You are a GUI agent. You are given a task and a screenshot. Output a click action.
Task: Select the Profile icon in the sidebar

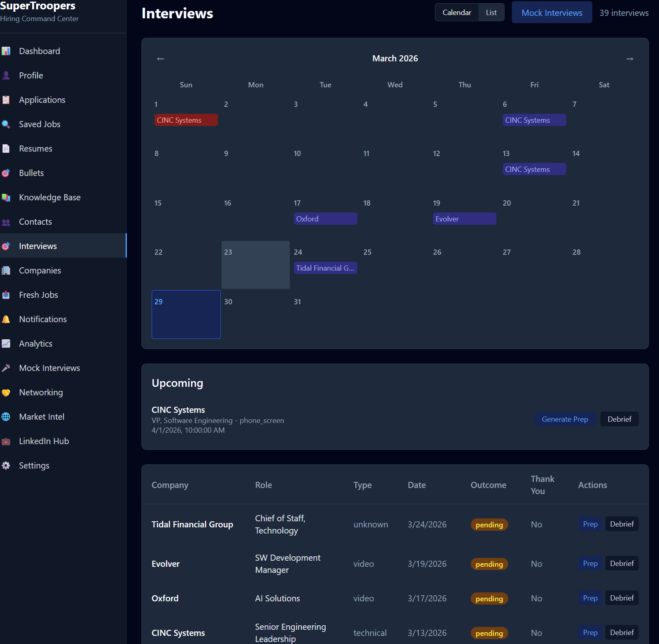coord(6,75)
